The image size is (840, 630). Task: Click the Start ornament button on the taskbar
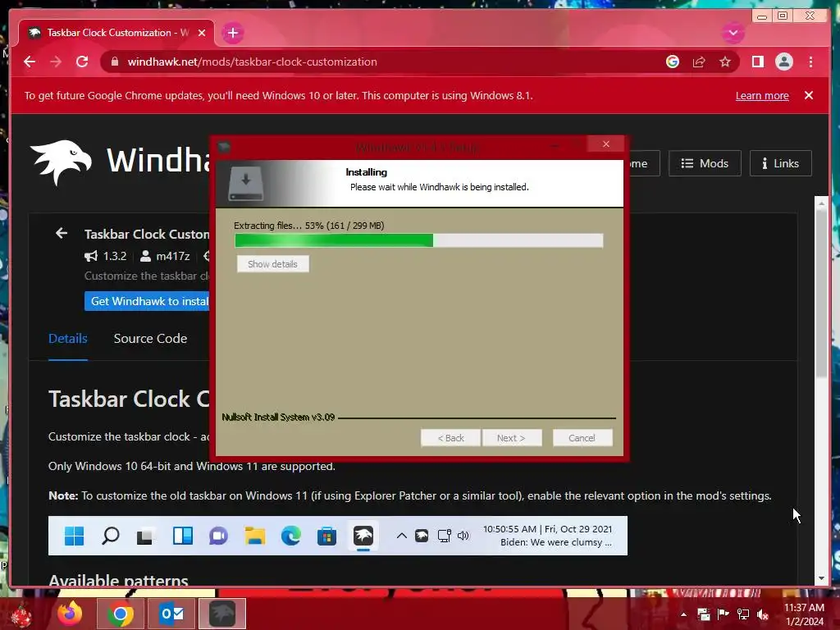(21, 614)
